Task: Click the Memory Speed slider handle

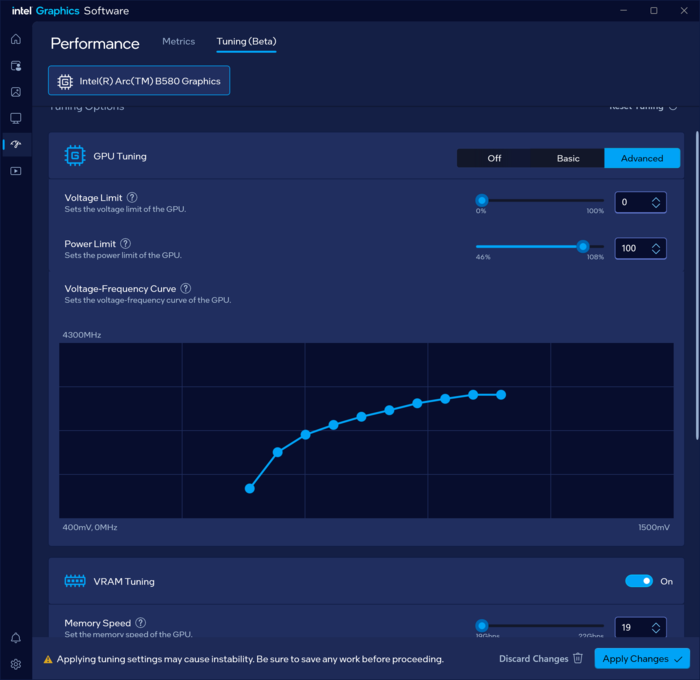Action: tap(482, 626)
